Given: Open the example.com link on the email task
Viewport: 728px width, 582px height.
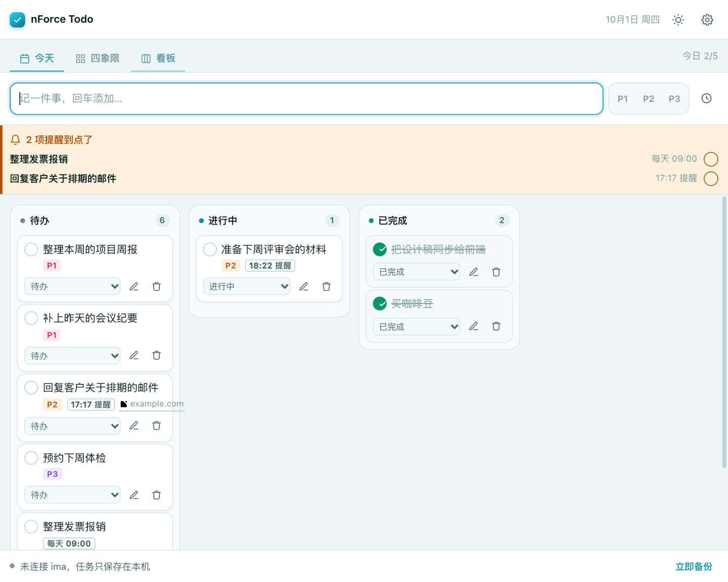Looking at the screenshot, I should 152,404.
